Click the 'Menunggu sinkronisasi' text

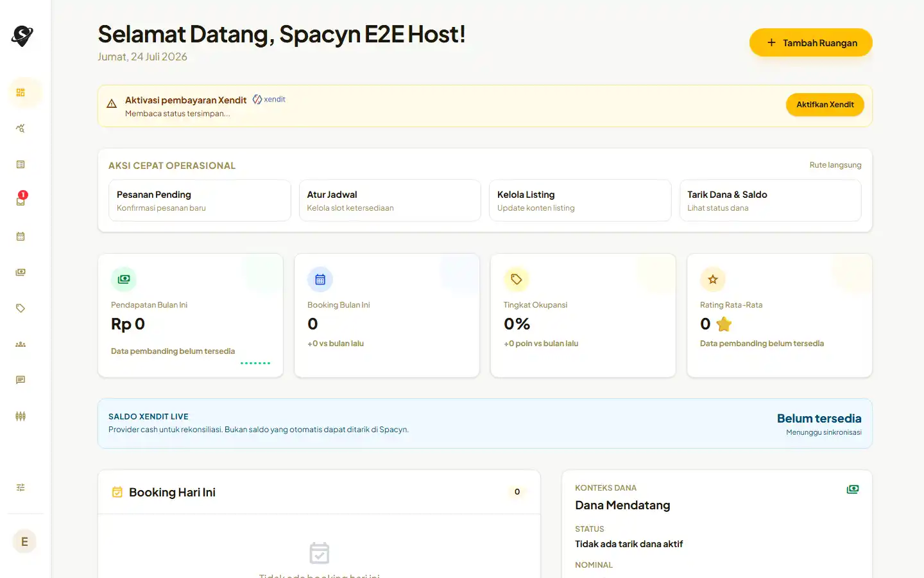(824, 432)
